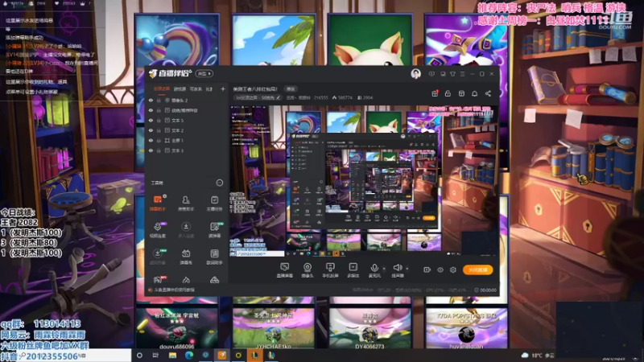
Task: Click the pill button beside the app logo
Action: (x=204, y=73)
